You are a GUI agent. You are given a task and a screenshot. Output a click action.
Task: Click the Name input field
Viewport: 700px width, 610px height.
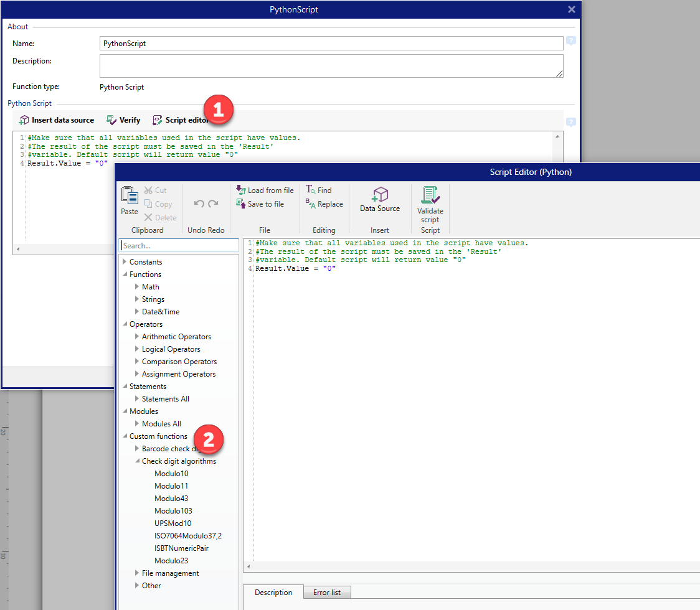(x=331, y=44)
